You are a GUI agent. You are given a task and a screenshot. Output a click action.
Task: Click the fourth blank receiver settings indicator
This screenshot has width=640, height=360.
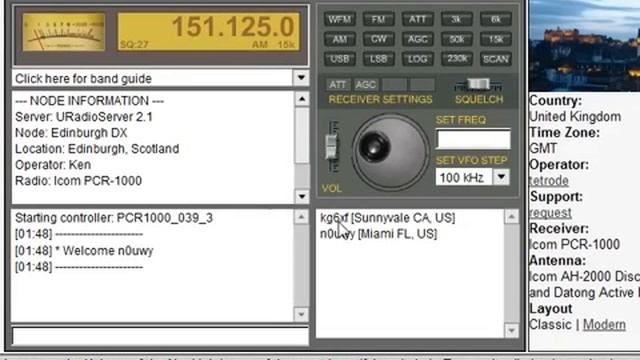click(422, 85)
